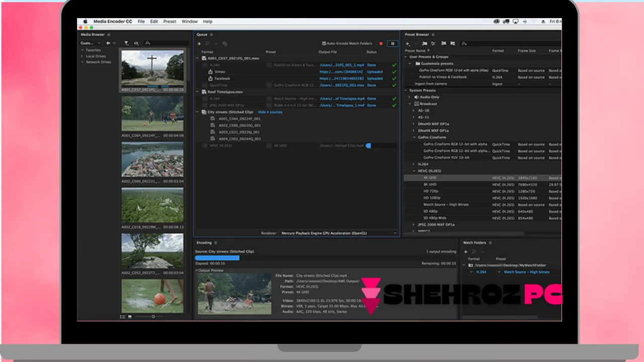Collapse Network Drives in Media Browser
The image size is (644, 362).
click(x=82, y=62)
